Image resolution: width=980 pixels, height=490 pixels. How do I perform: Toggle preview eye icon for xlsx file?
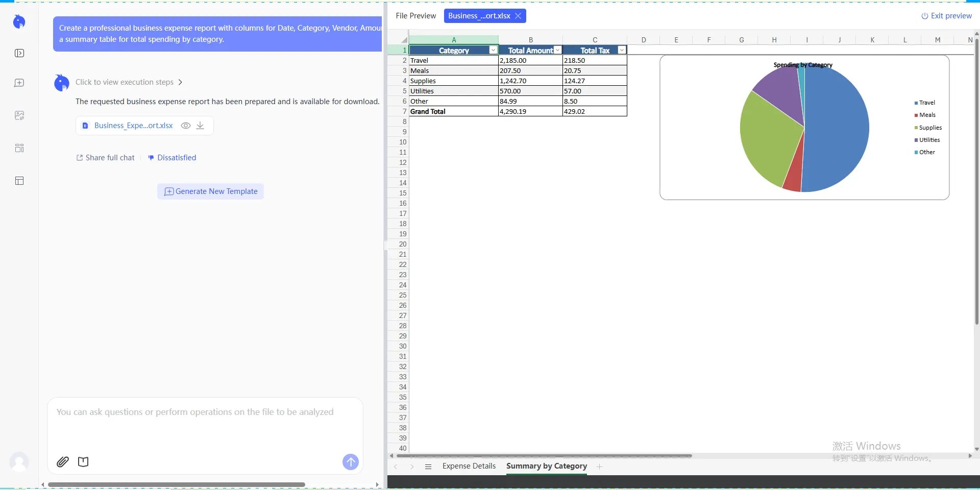click(x=186, y=126)
